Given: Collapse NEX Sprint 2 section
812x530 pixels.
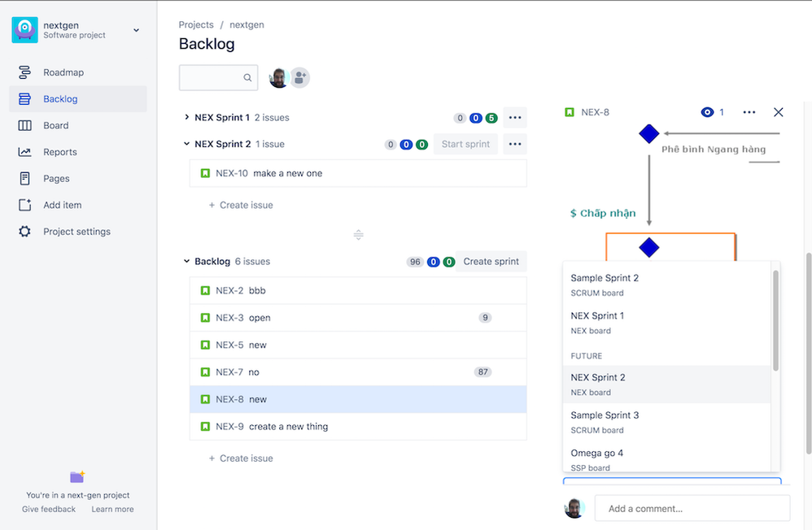Looking at the screenshot, I should click(x=186, y=144).
